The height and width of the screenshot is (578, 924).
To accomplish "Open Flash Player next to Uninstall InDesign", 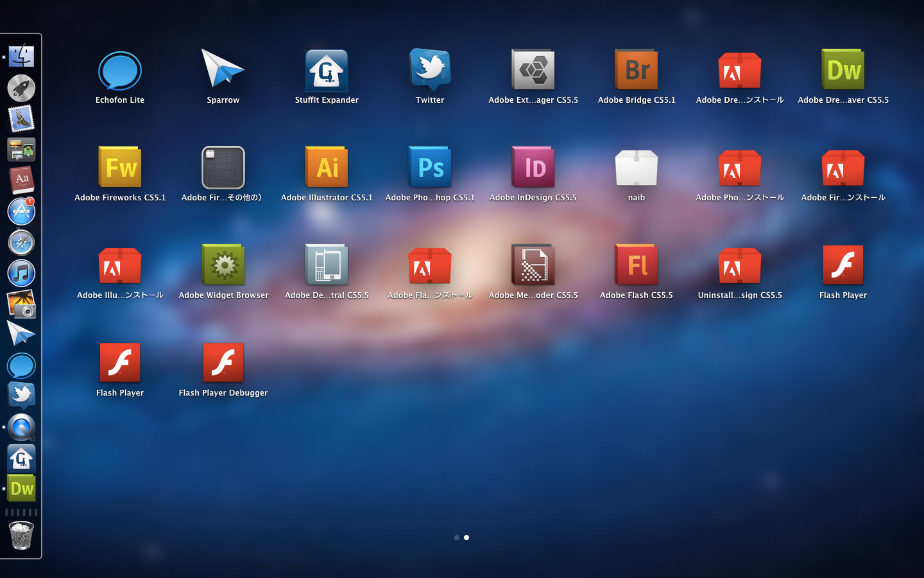I will click(x=843, y=265).
